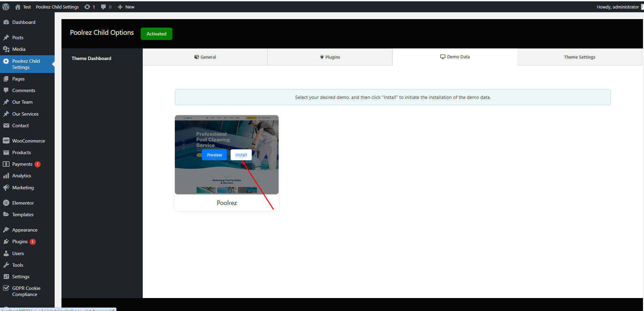This screenshot has height=311, width=644.
Task: Switch to the General tab
Action: coord(205,57)
